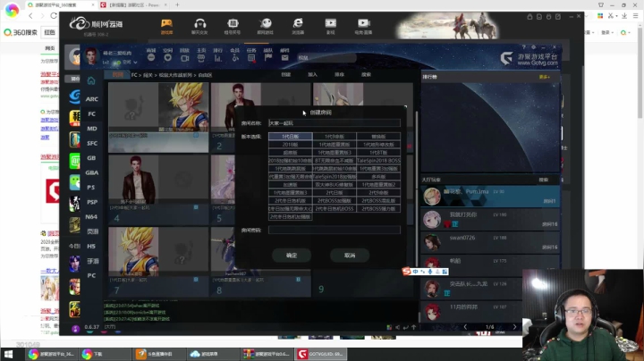Select the N64 platform in sidebar
Screen dimensions: 644x361
(x=91, y=216)
